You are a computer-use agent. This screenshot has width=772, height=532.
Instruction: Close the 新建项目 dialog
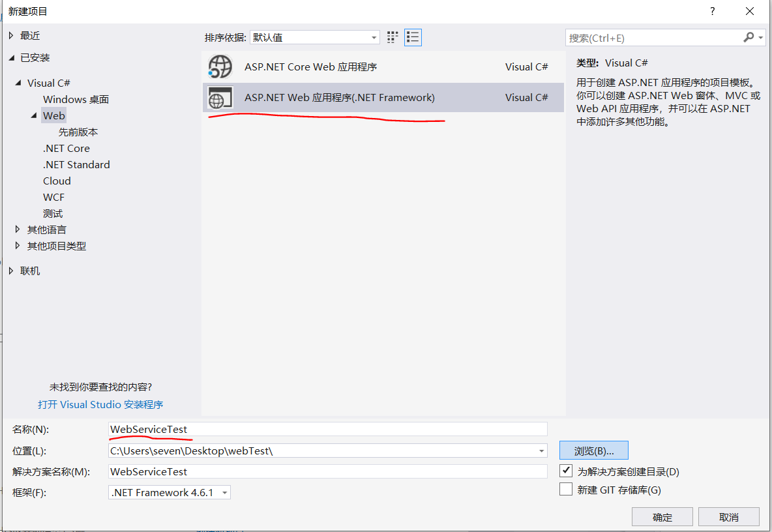click(x=750, y=11)
